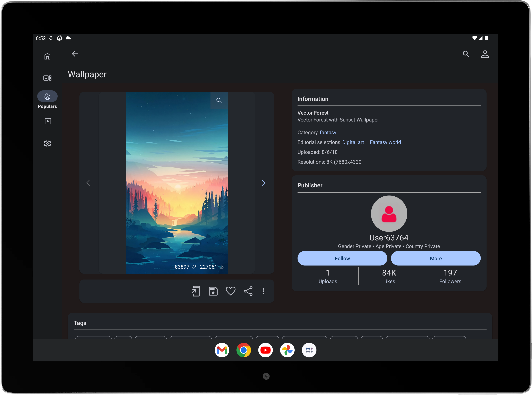Click the Wallpaper page title
The image size is (532, 395).
click(87, 74)
